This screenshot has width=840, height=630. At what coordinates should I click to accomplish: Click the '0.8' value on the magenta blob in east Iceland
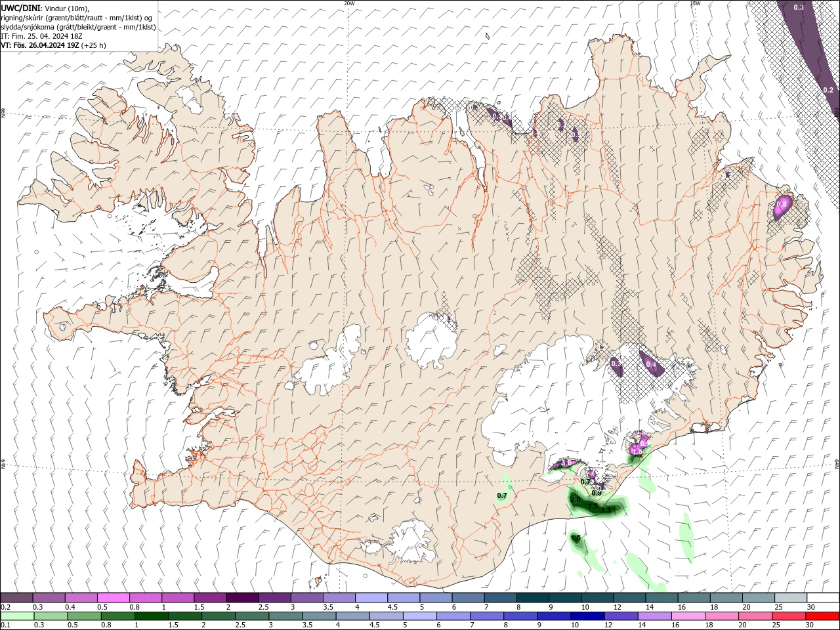[781, 205]
